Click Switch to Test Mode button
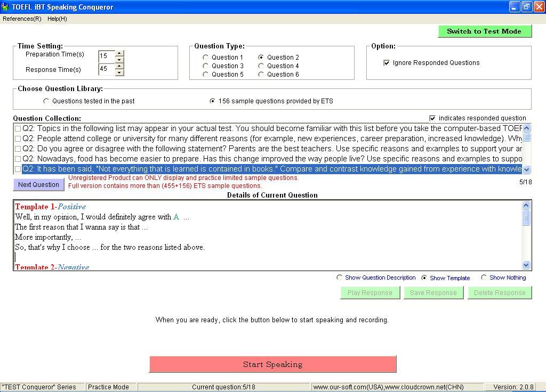This screenshot has width=546, height=392. click(x=484, y=31)
